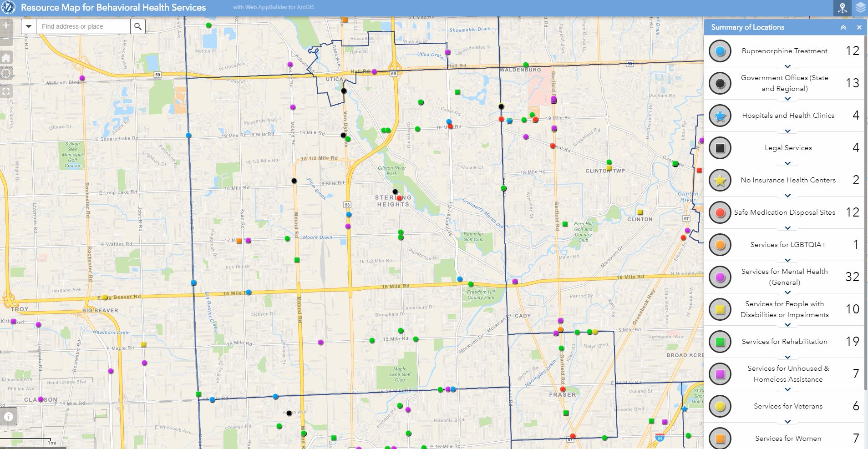868x449 pixels.
Task: Open the info button at bottom left
Action: coord(8,416)
